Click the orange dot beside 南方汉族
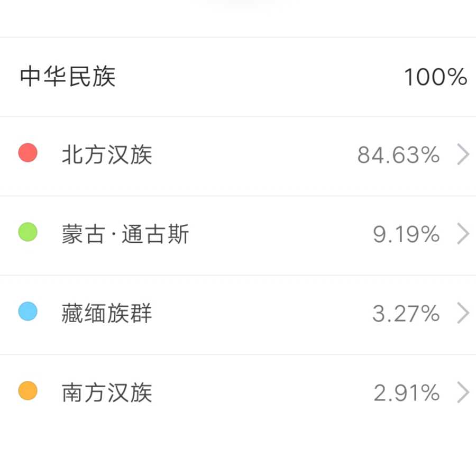476x457 pixels. click(x=28, y=391)
